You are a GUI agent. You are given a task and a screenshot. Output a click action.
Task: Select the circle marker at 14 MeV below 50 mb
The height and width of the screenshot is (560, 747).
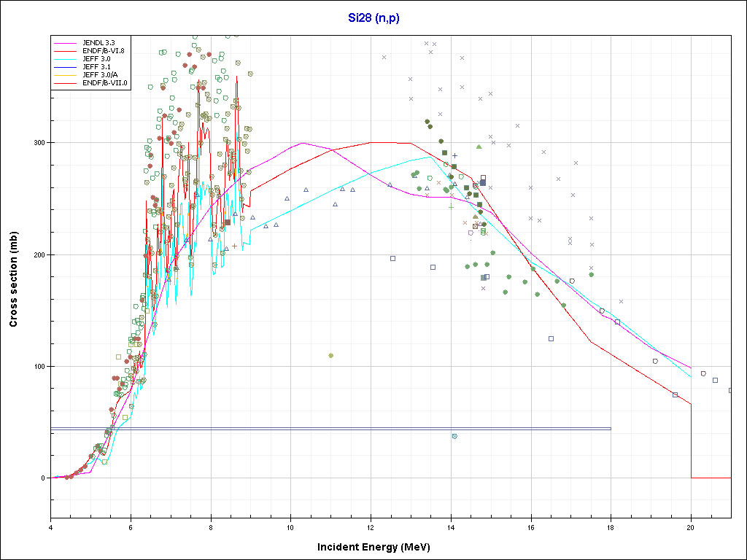click(454, 436)
